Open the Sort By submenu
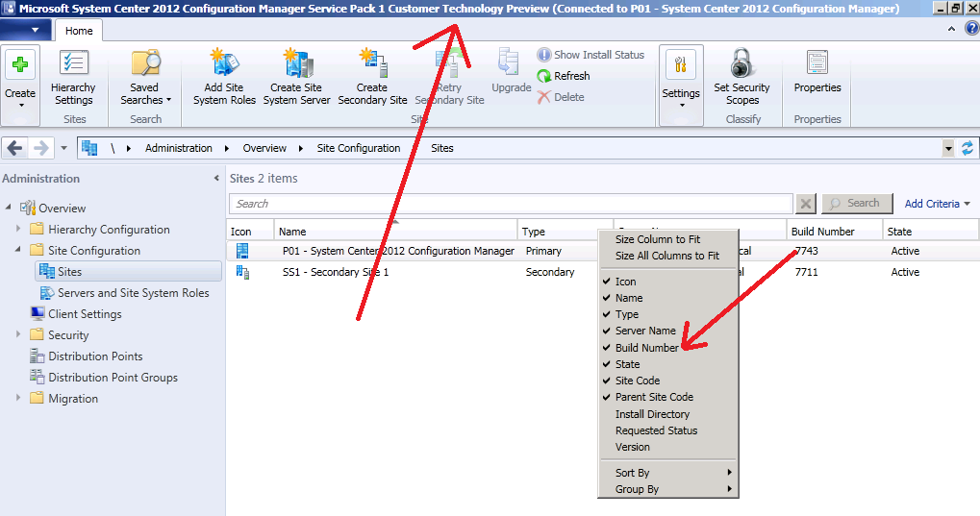 (667, 473)
